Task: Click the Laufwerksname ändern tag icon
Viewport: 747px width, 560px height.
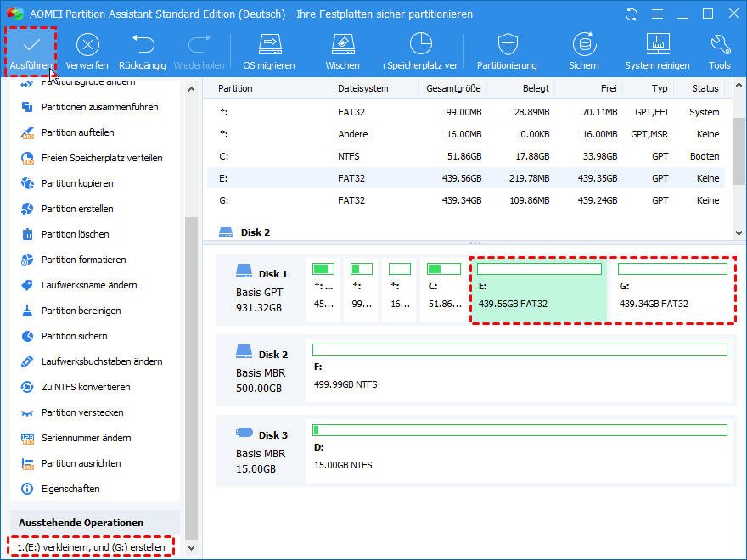Action: [x=28, y=285]
